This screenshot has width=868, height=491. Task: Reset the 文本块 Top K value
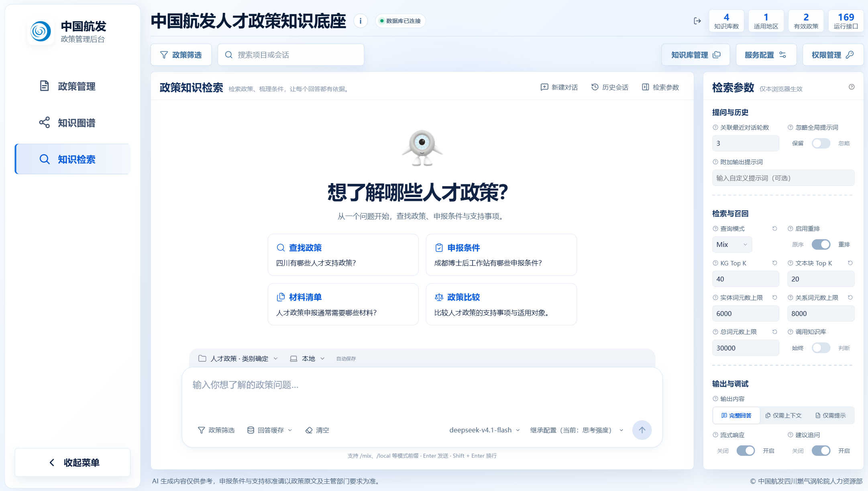(x=850, y=263)
